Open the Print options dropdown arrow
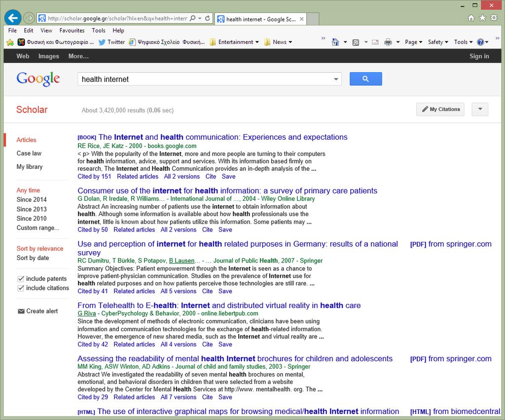 398,42
